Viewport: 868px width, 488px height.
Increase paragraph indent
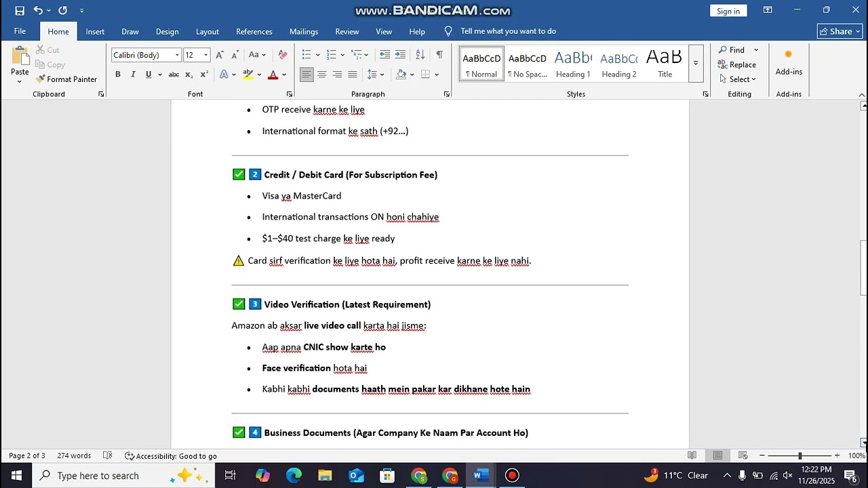[x=400, y=55]
